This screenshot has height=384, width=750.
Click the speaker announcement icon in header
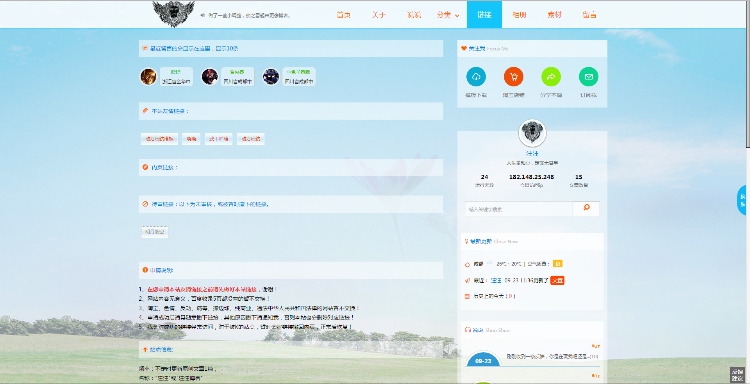tap(203, 15)
